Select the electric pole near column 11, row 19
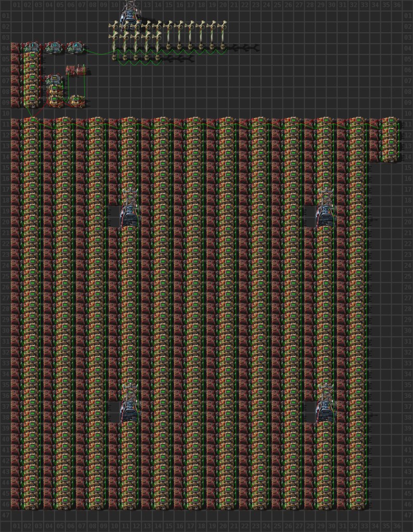The image size is (413, 532). (x=130, y=208)
